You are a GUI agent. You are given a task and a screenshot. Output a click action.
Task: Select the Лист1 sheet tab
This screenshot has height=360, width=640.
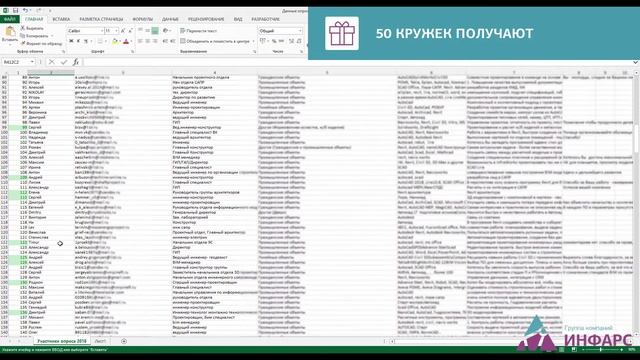[x=100, y=341]
